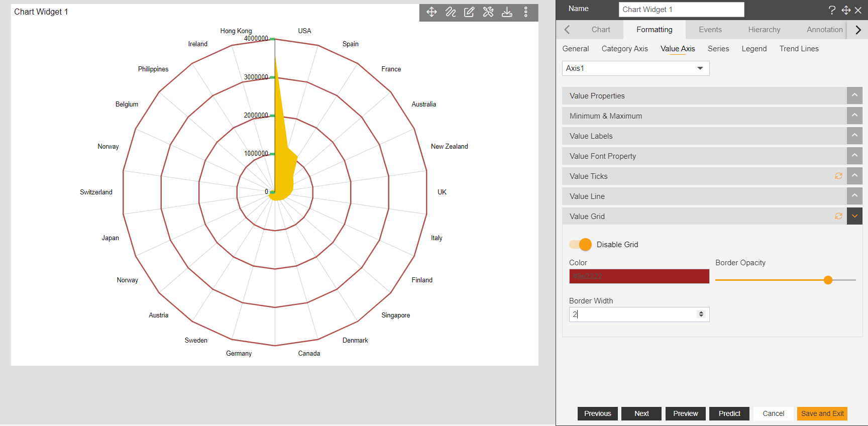The image size is (868, 426).
Task: Click the Singapore category label
Action: click(396, 315)
